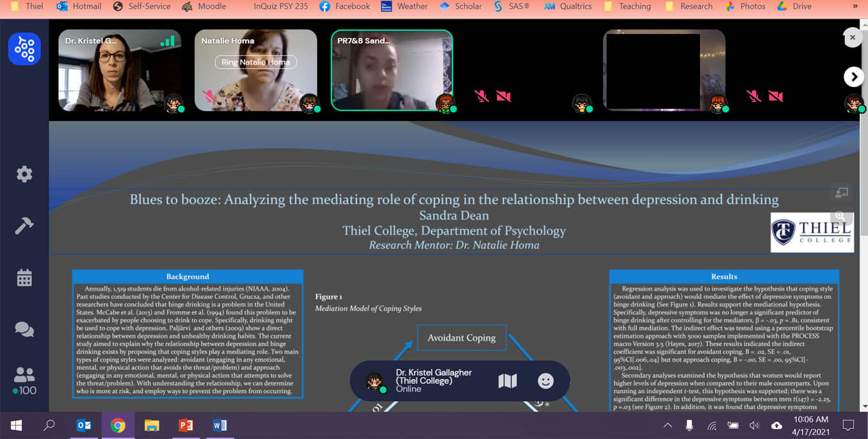Open the Gather grapes logo main menu

[24, 49]
